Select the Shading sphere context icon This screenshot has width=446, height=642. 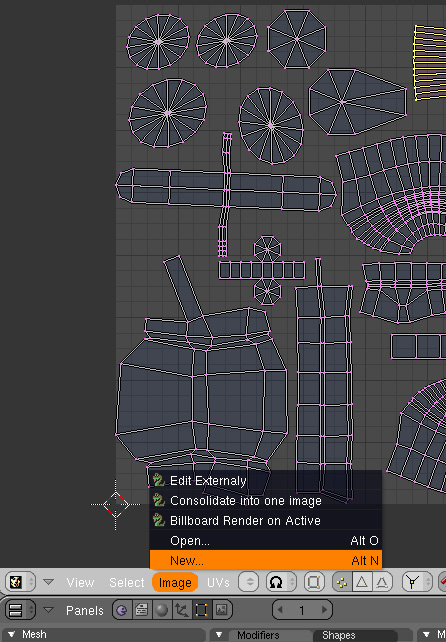click(x=162, y=610)
